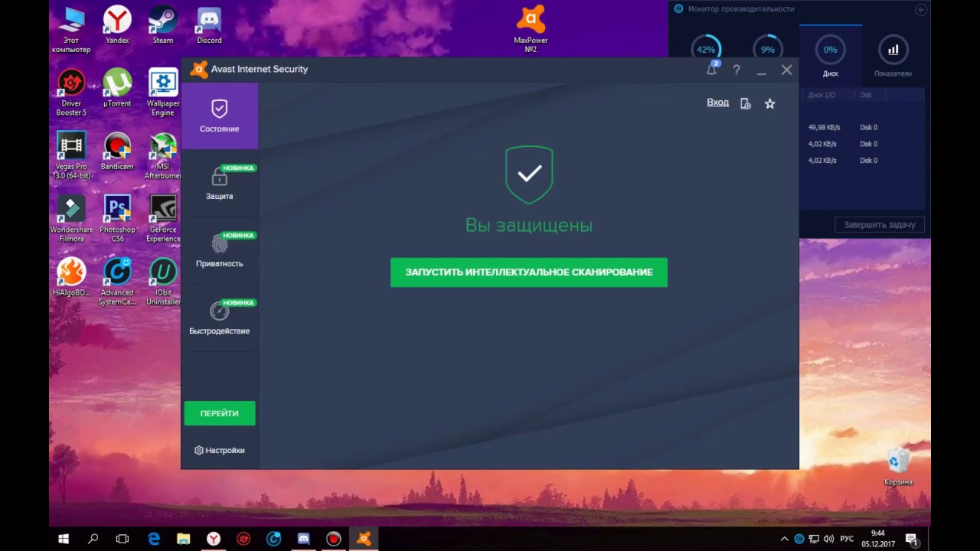Click the 42% gauge in performance monitor

705,49
